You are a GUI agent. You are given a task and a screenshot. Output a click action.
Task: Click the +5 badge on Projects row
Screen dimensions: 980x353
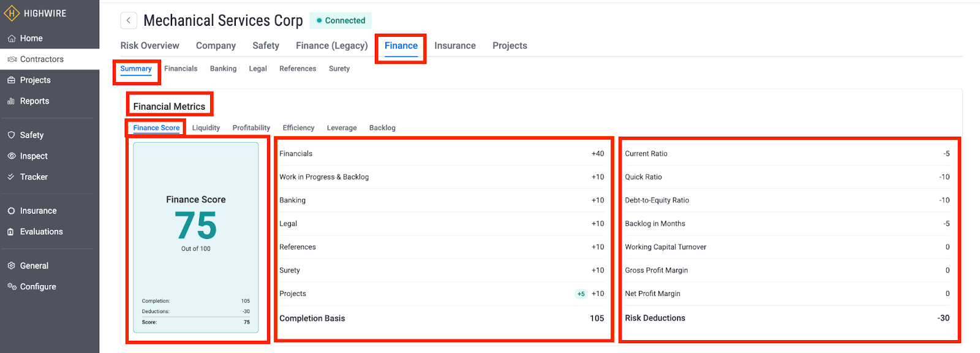[581, 294]
